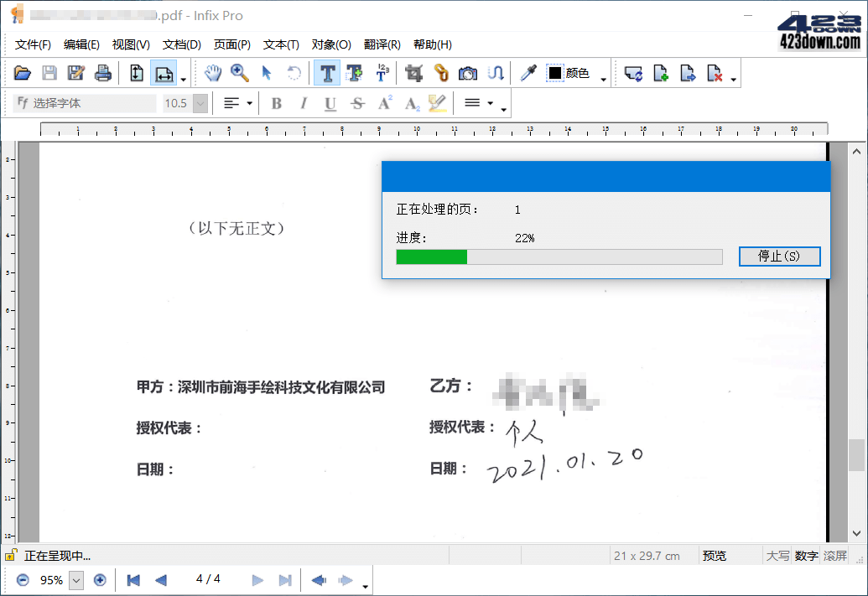The height and width of the screenshot is (596, 868).
Task: Toggle underline formatting
Action: click(330, 103)
